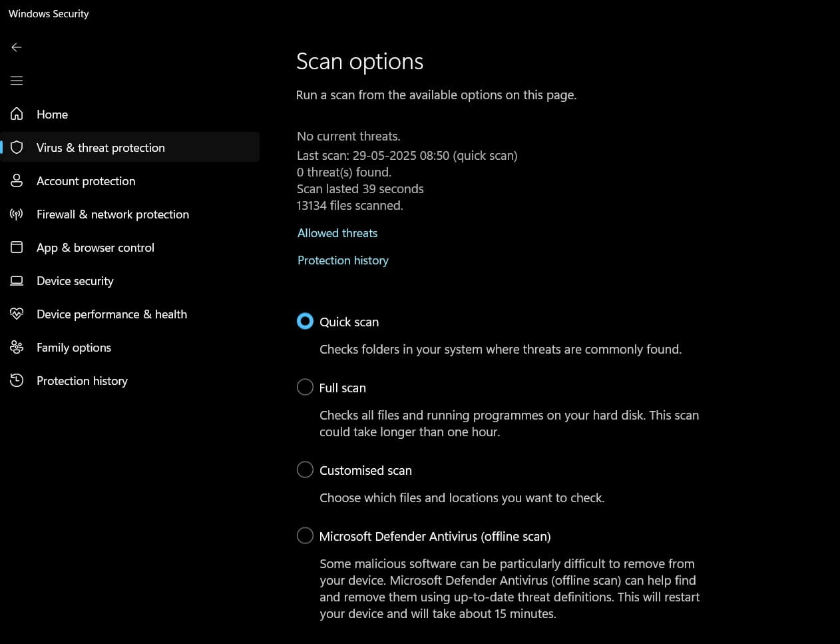The height and width of the screenshot is (644, 840).
Task: Select the Quick scan radio button
Action: click(x=305, y=321)
